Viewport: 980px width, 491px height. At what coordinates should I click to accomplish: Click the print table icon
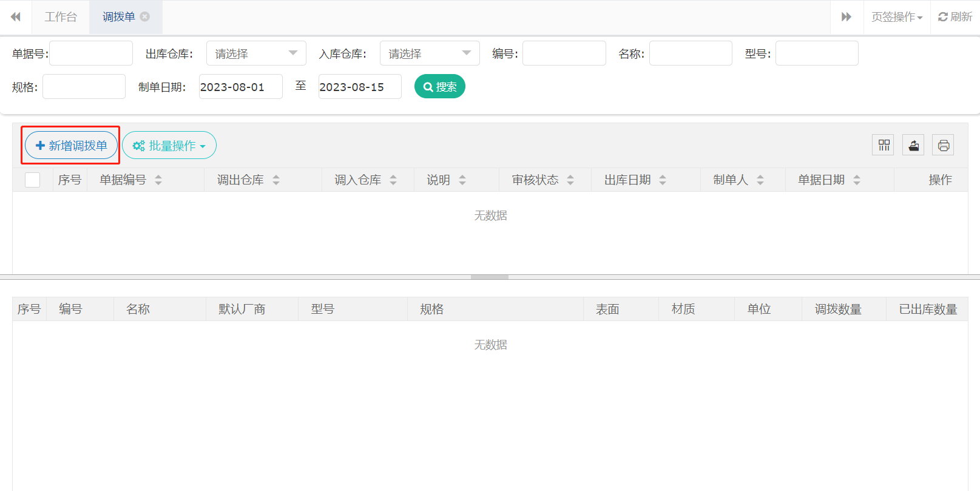(943, 145)
